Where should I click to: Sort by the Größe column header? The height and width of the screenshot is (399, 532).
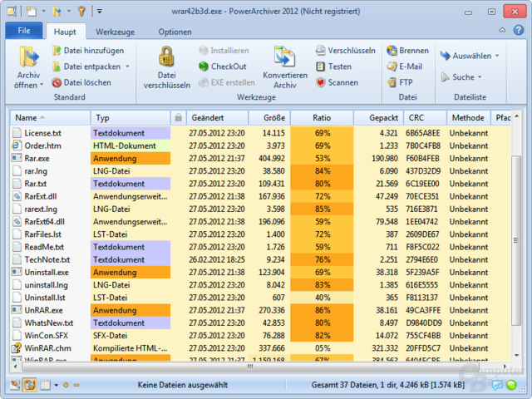[269, 118]
